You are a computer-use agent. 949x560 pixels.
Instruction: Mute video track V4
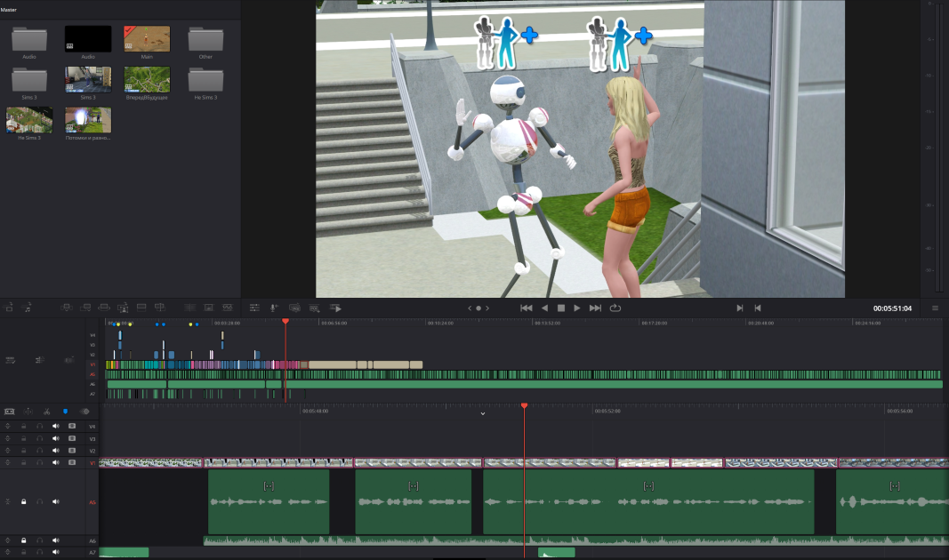click(56, 427)
